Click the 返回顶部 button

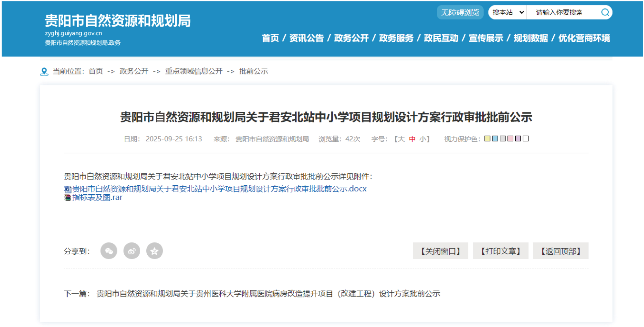pyautogui.click(x=561, y=251)
